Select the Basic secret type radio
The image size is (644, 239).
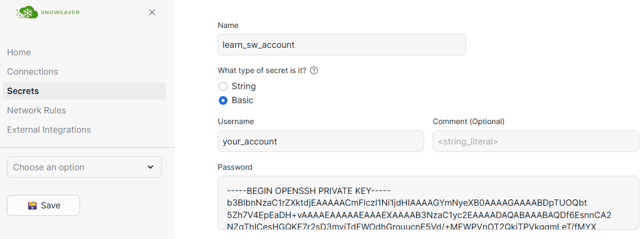point(223,100)
